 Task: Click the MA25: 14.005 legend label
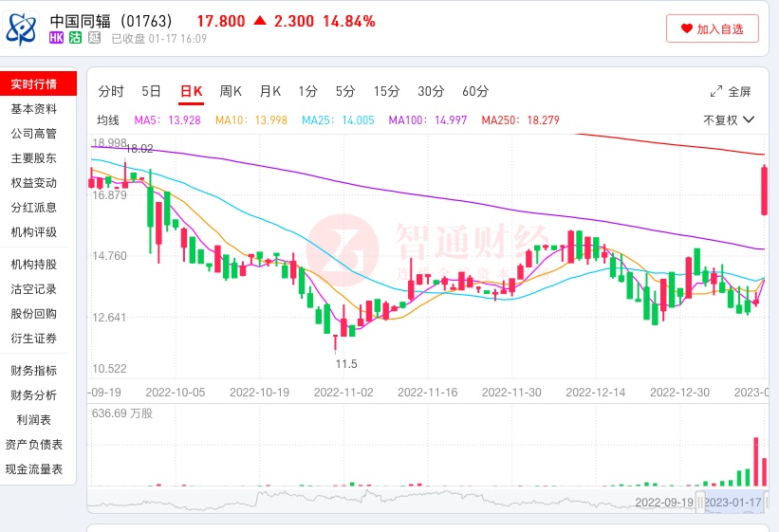338,120
